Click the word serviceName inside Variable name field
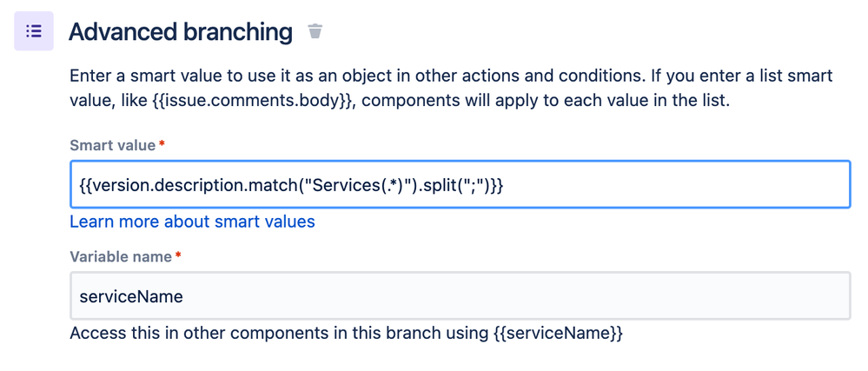This screenshot has height=371, width=868. 131,297
